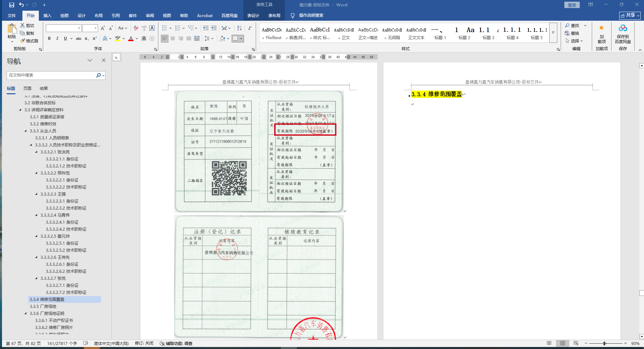Sort the selected text with the A-Z icon

tap(239, 28)
